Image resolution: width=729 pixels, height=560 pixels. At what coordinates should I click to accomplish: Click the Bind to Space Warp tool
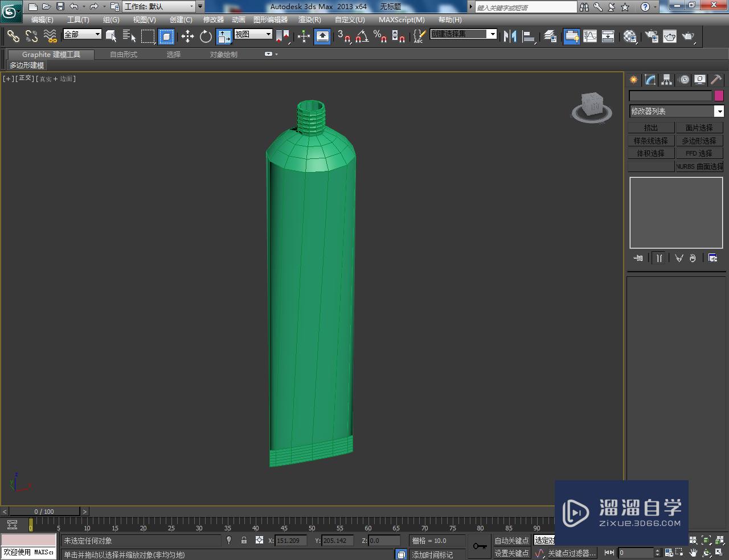coord(50,36)
